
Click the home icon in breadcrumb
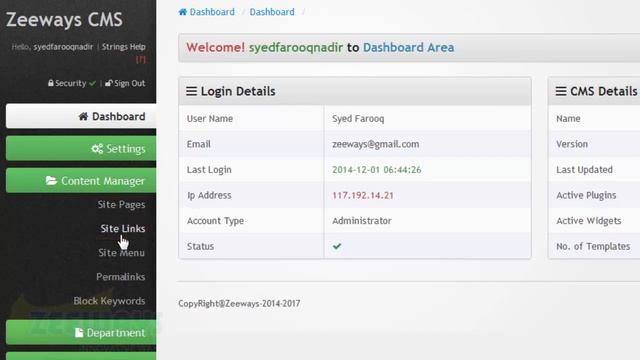tap(183, 12)
